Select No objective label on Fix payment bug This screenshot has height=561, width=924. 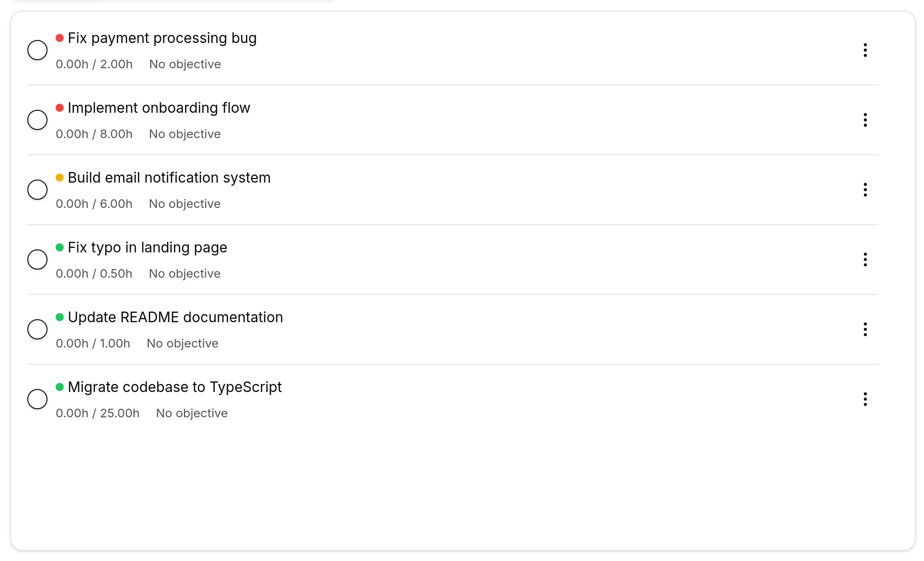(x=185, y=64)
